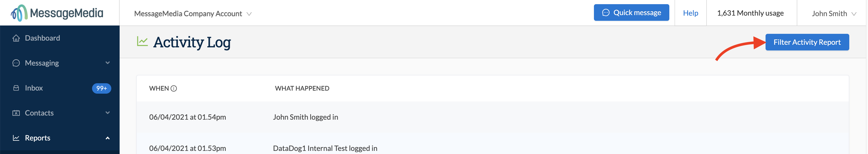Viewport: 868px width, 154px height.
Task: Open the Inbox tray icon
Action: 16,88
